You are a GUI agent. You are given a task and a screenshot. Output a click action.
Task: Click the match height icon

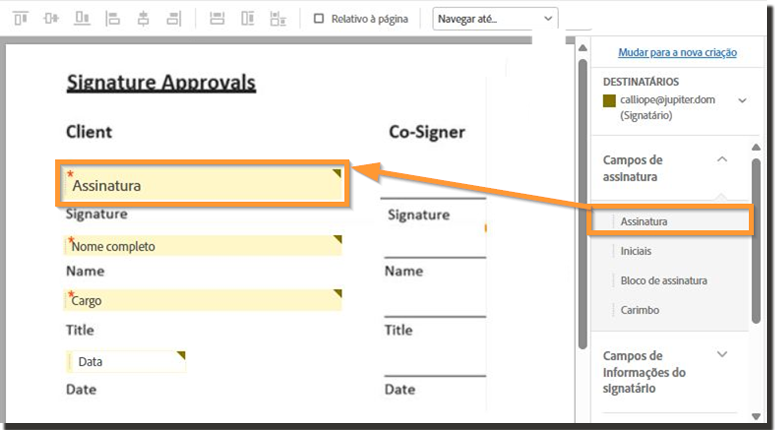tap(248, 18)
